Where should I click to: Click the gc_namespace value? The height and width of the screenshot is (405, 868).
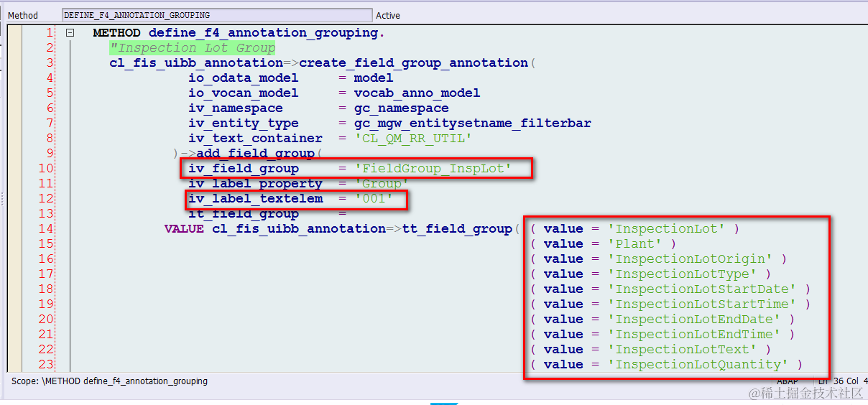click(401, 108)
